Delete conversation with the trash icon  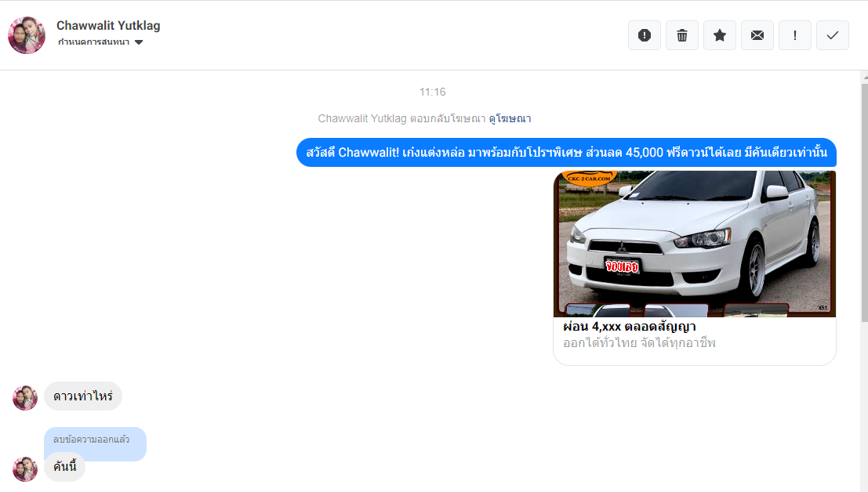681,35
